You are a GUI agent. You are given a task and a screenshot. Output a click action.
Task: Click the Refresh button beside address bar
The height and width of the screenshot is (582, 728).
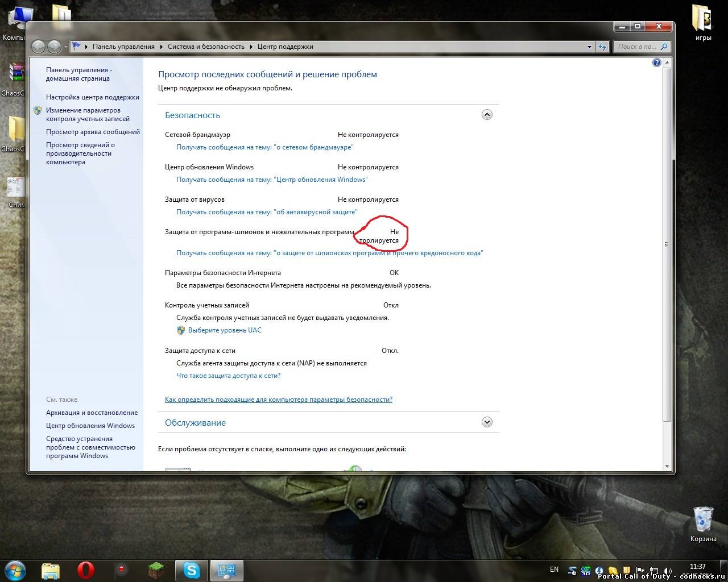pyautogui.click(x=602, y=47)
